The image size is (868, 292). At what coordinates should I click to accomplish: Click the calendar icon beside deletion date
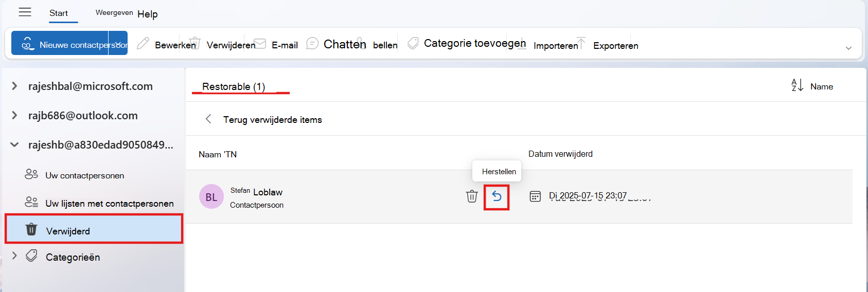(535, 196)
